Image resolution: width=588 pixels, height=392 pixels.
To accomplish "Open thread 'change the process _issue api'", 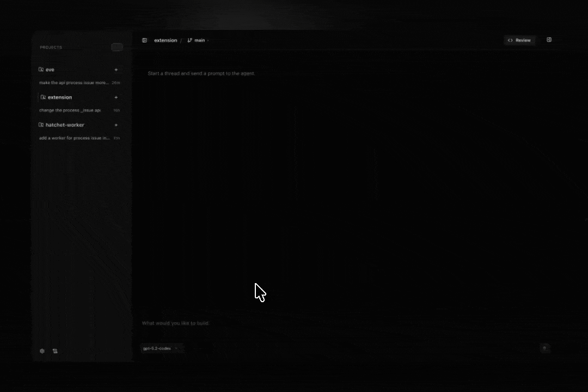I will coord(70,111).
